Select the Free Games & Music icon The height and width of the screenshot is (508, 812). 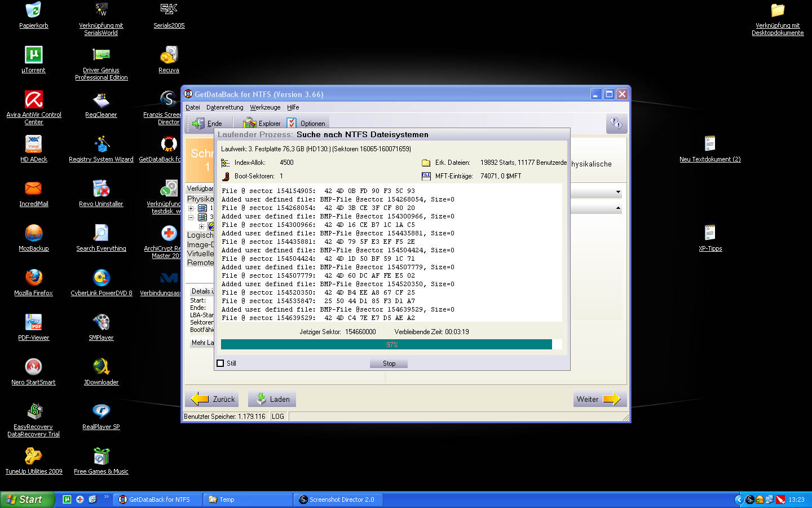[101, 456]
